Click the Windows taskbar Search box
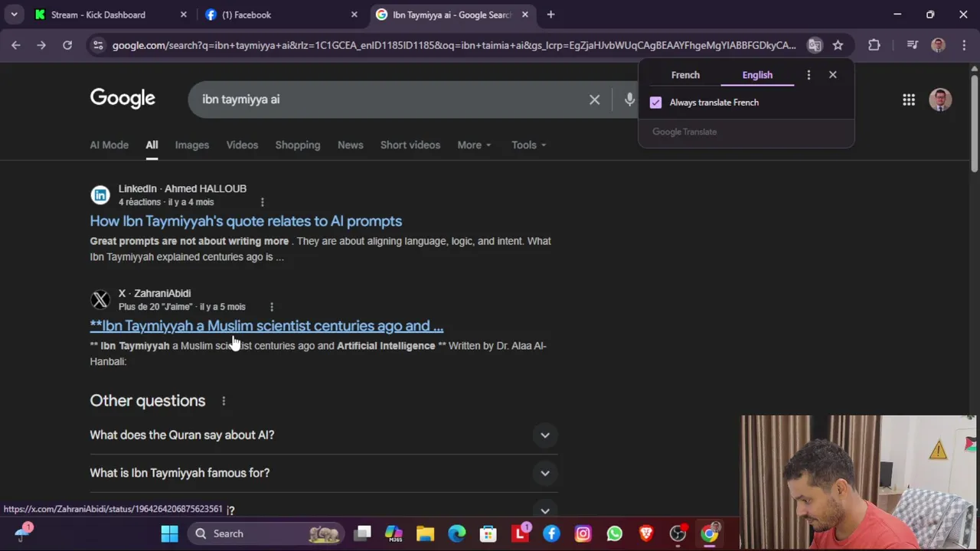This screenshot has width=980, height=551. click(x=266, y=533)
